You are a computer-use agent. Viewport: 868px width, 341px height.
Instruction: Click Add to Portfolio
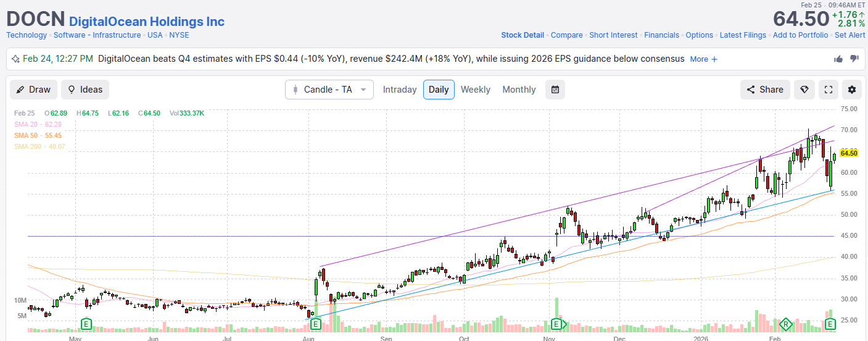click(x=801, y=35)
